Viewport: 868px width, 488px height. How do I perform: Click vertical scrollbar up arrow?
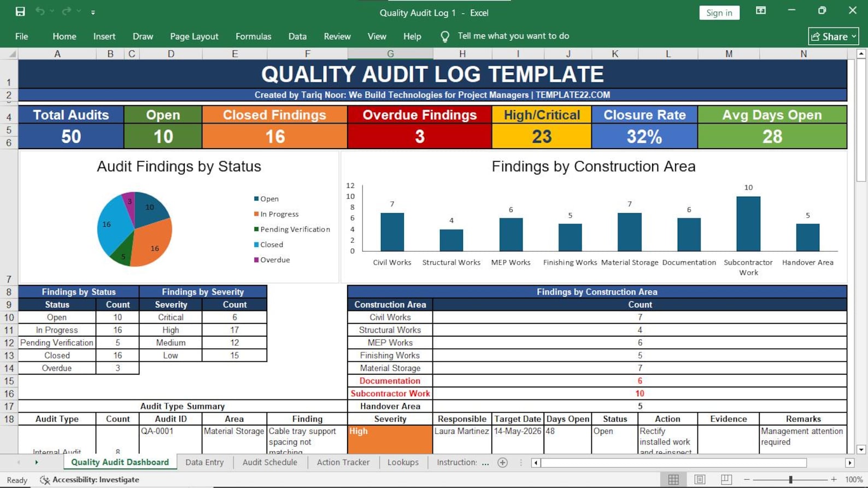[861, 54]
